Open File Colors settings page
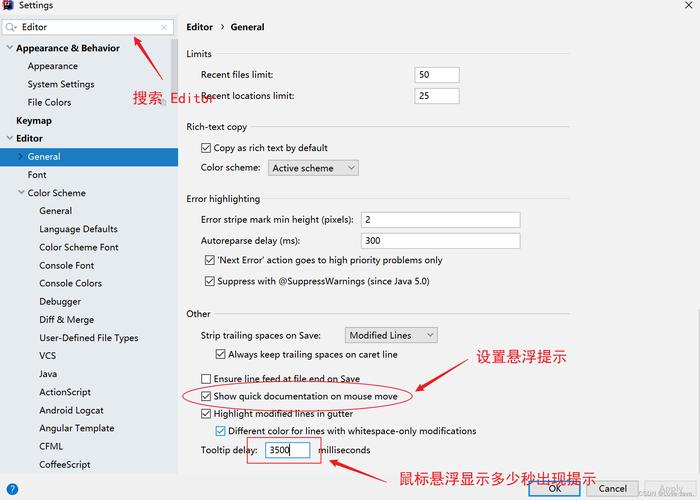The width and height of the screenshot is (700, 500). (49, 102)
